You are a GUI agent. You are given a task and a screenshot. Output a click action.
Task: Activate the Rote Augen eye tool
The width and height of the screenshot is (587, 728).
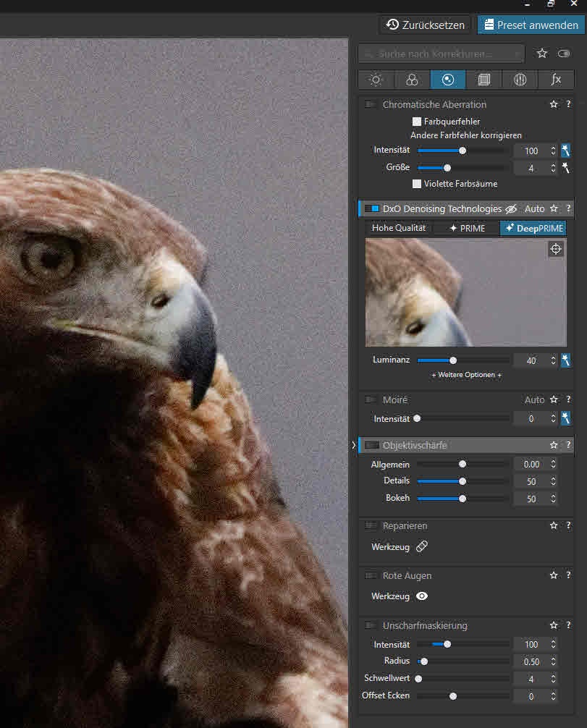click(x=422, y=596)
